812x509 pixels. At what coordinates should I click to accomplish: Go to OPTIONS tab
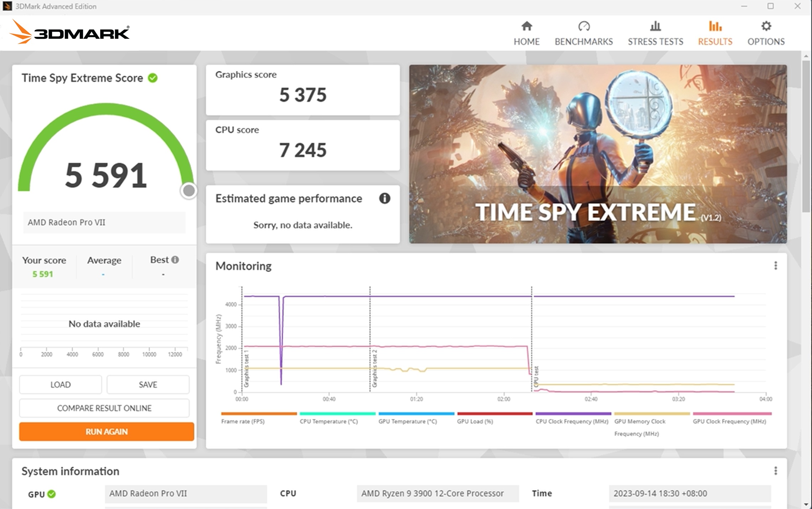pyautogui.click(x=766, y=34)
